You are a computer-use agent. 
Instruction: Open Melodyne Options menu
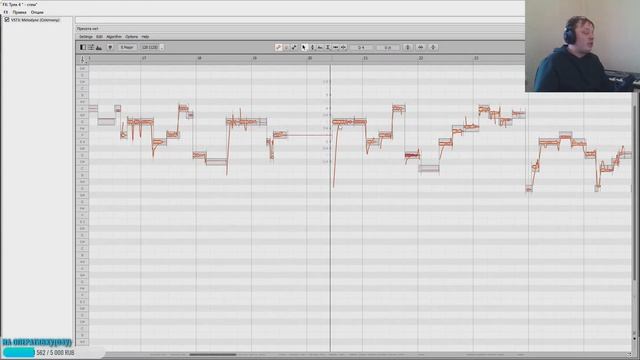point(131,37)
